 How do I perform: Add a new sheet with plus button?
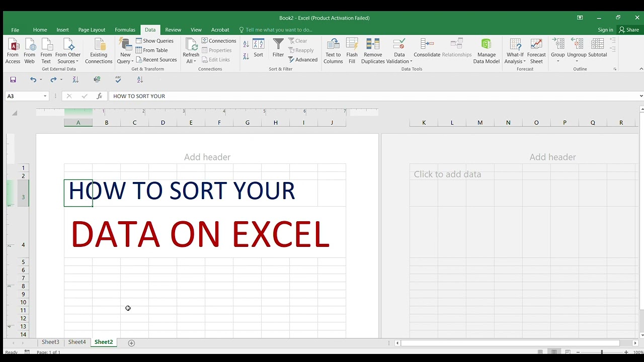tap(131, 343)
